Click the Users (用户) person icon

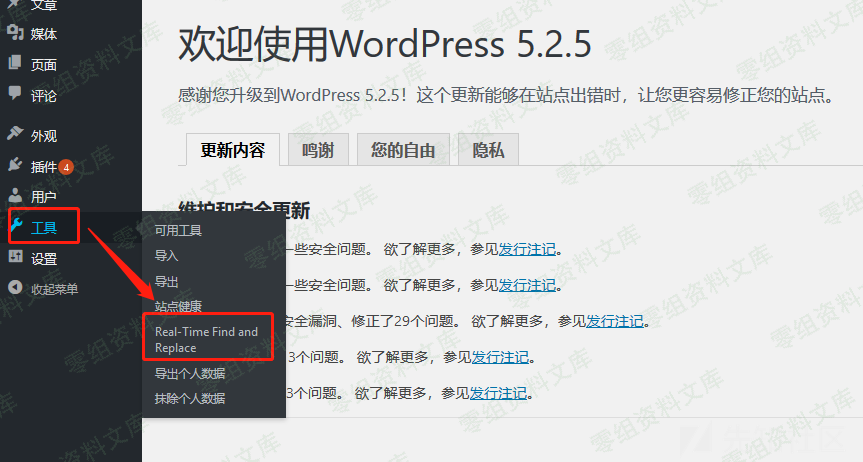click(x=15, y=197)
